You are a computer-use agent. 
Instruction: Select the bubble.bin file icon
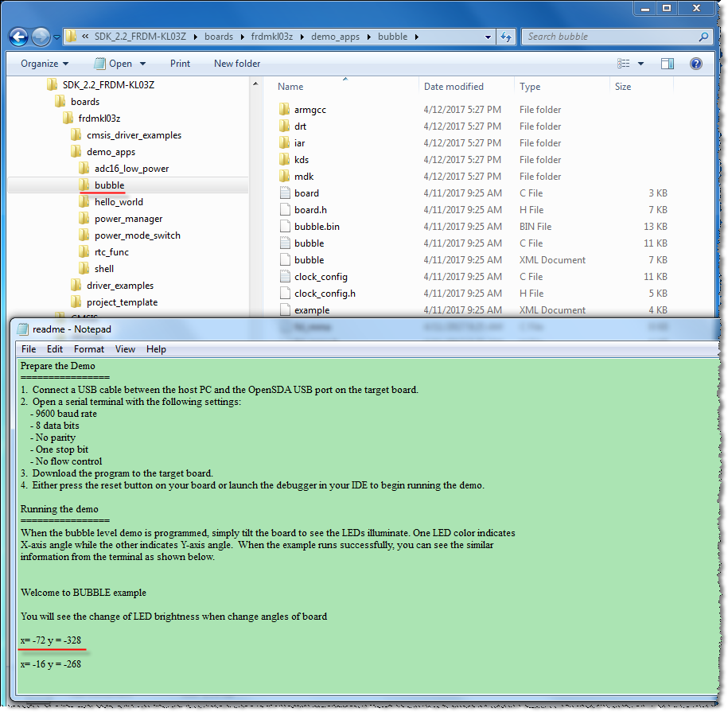click(x=285, y=227)
